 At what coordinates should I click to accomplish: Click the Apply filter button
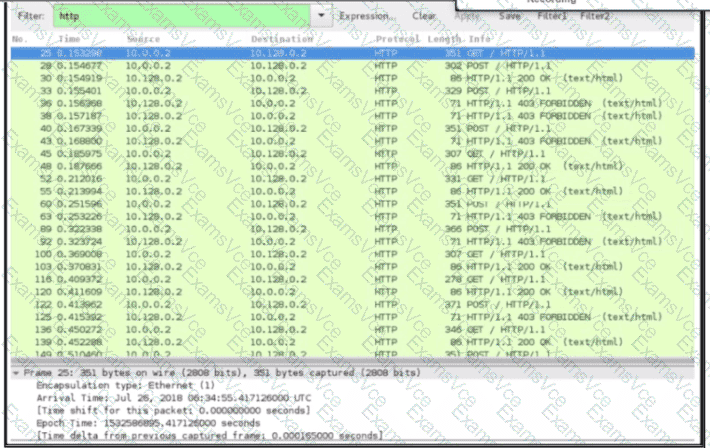click(x=467, y=16)
